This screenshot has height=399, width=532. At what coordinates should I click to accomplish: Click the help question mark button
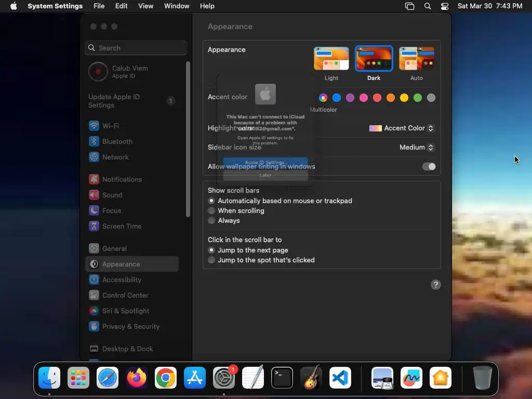coord(436,285)
